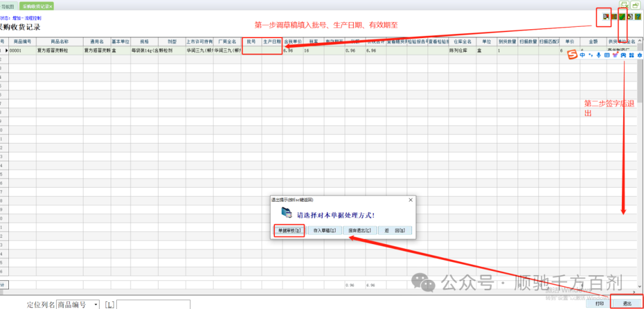Click the dialog's folder document icon
This screenshot has width=644, height=309.
pyautogui.click(x=286, y=213)
